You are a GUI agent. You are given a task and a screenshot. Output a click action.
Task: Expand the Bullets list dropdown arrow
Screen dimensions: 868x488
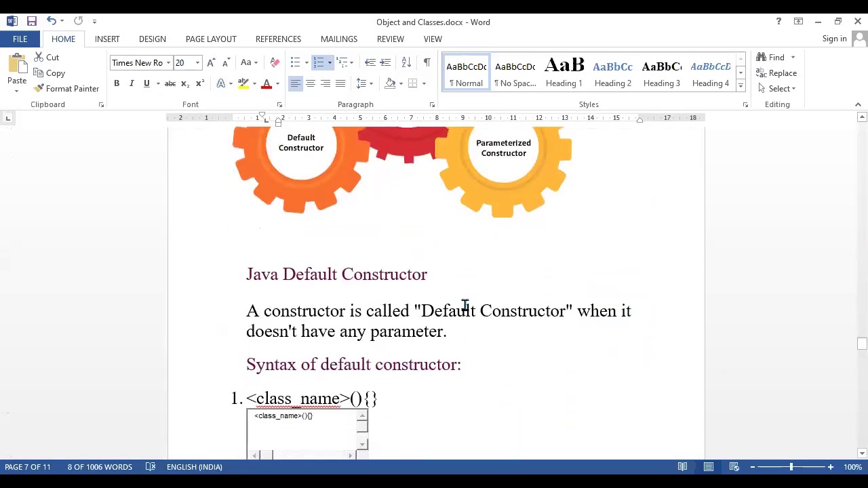[x=307, y=63]
